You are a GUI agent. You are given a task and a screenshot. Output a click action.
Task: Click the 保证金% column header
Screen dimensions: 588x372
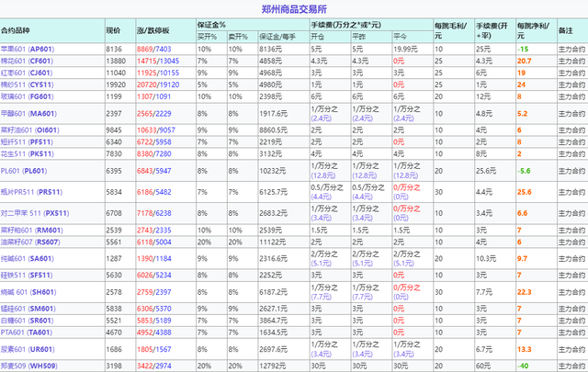click(211, 25)
